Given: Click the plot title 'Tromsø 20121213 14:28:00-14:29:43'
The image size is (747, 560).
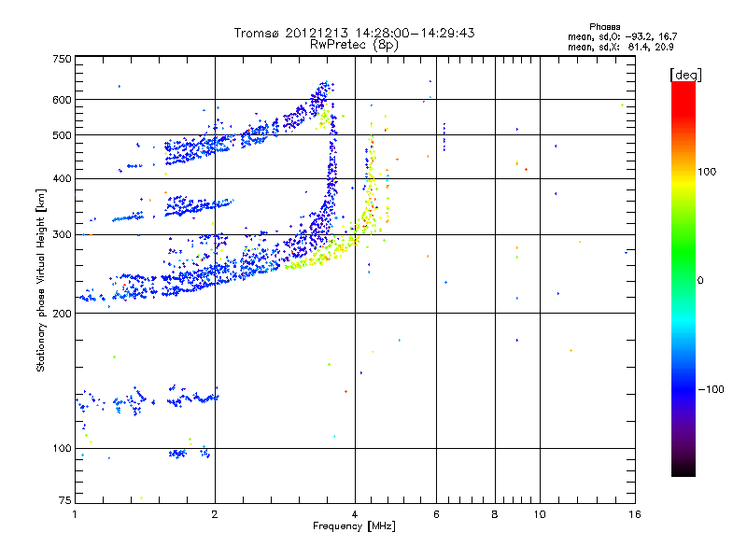Looking at the screenshot, I should 354,33.
